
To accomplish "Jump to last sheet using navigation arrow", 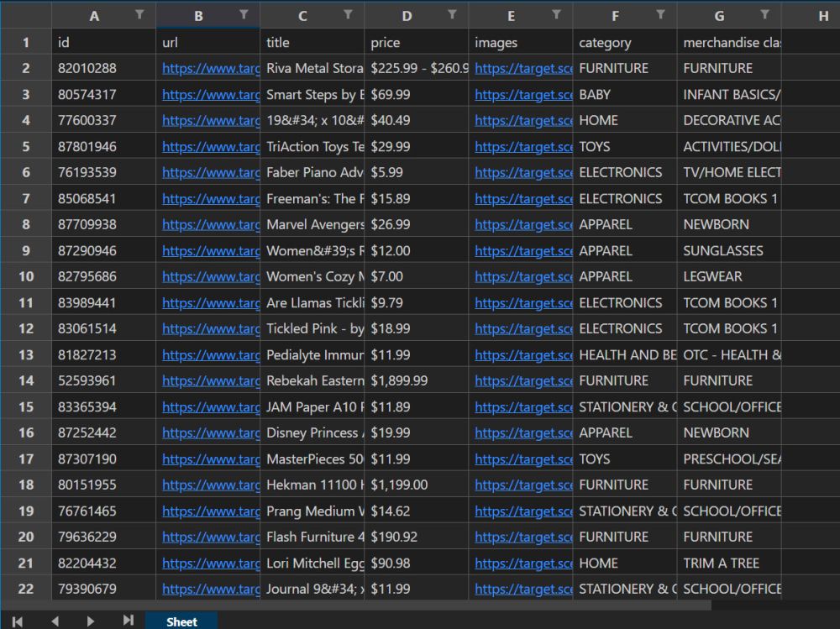I will tap(128, 621).
